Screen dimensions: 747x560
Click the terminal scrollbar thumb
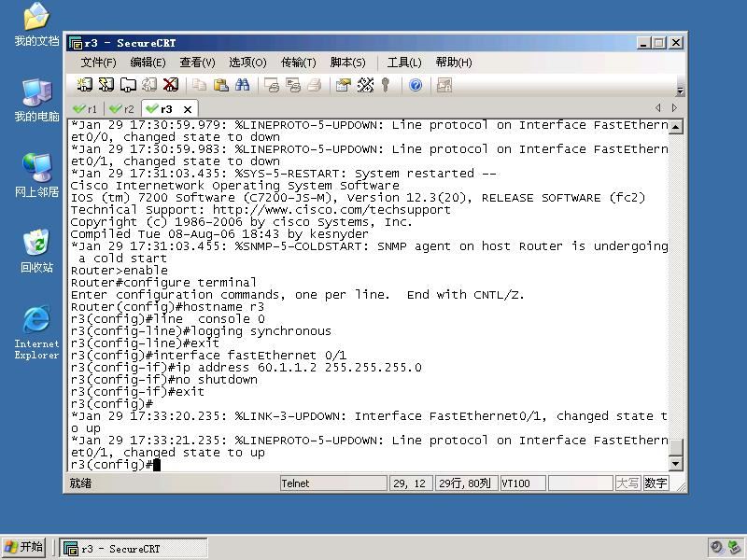676,447
